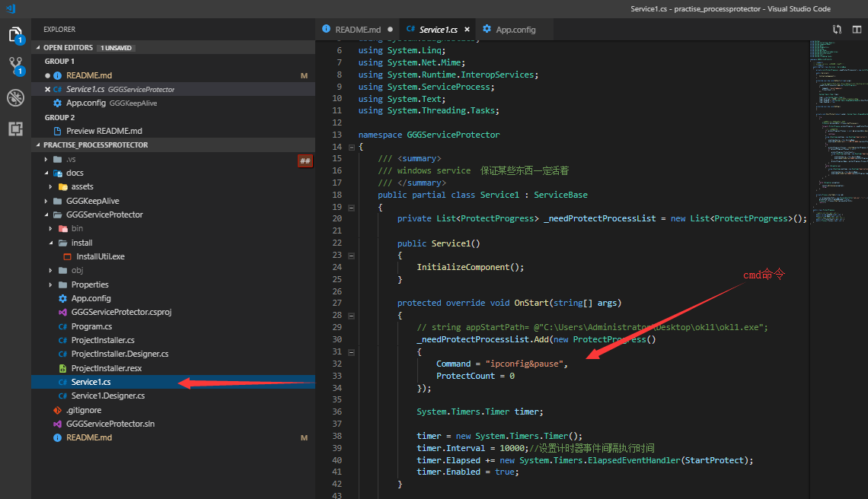Open the Extensions view icon

[x=15, y=129]
